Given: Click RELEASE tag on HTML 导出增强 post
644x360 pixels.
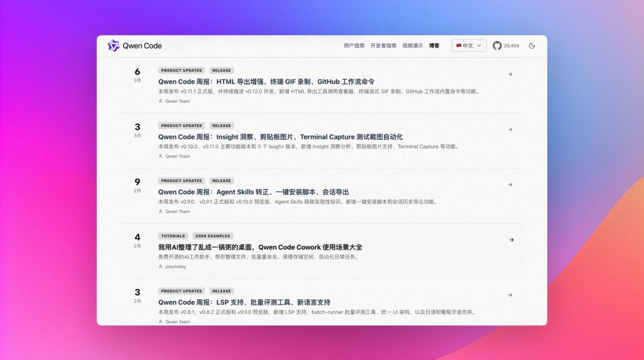Looking at the screenshot, I should pos(222,70).
